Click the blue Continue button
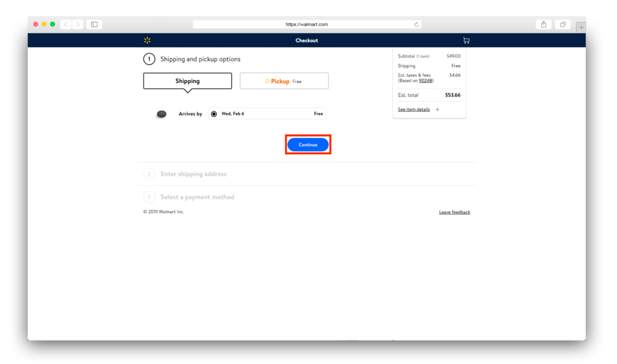Image resolution: width=617 pixels, height=364 pixels. click(308, 145)
